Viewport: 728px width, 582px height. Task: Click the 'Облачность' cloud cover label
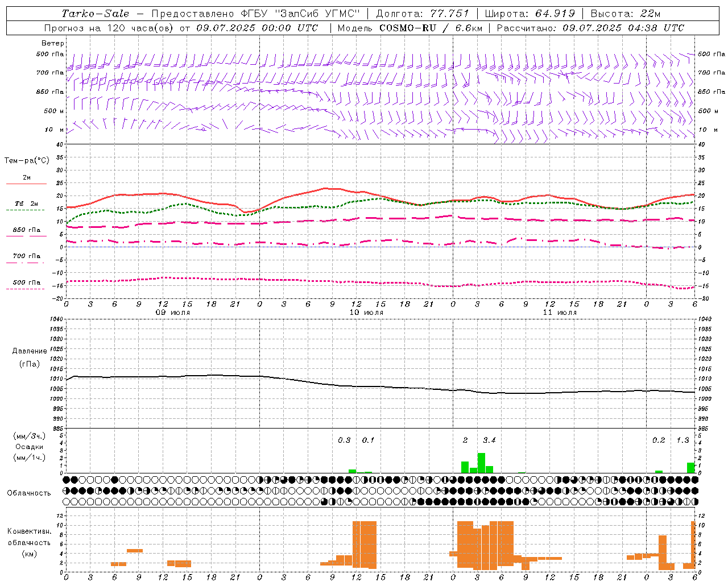29,493
